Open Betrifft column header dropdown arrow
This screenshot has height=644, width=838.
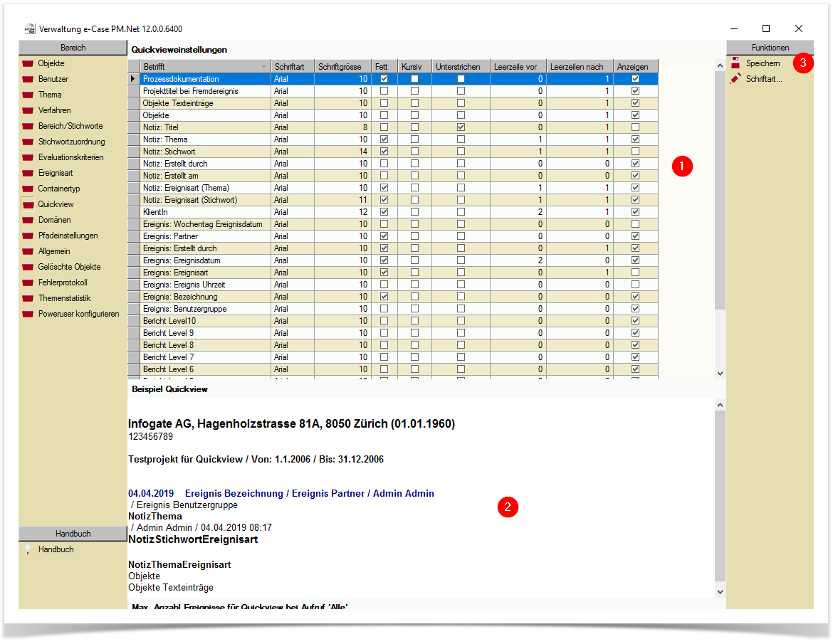pos(263,67)
